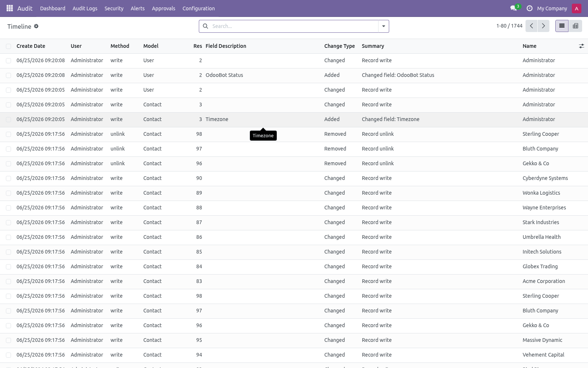Viewport: 588px width, 368px height.
Task: Select checkbox for Wonka Logistics row
Action: (x=8, y=193)
